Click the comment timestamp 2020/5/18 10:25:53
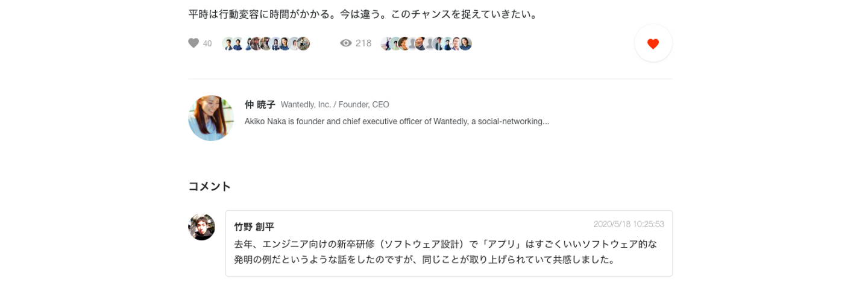 (x=629, y=224)
